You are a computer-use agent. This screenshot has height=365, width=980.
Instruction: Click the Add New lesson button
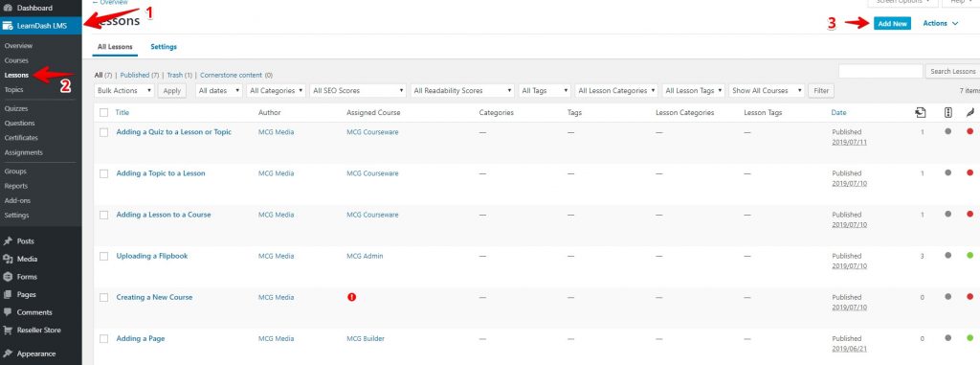892,23
